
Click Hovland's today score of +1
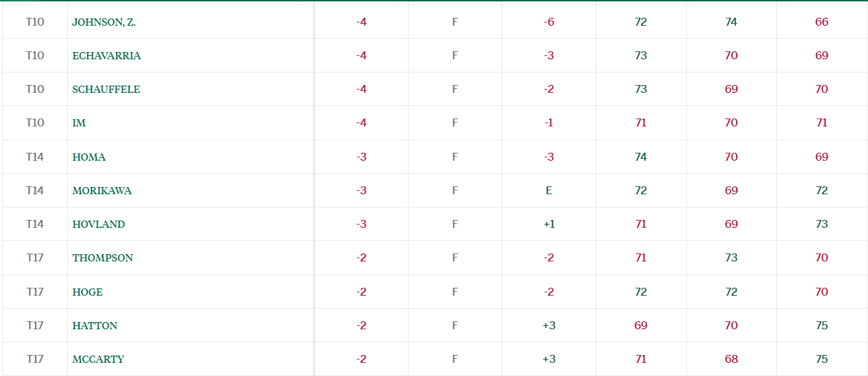[549, 224]
